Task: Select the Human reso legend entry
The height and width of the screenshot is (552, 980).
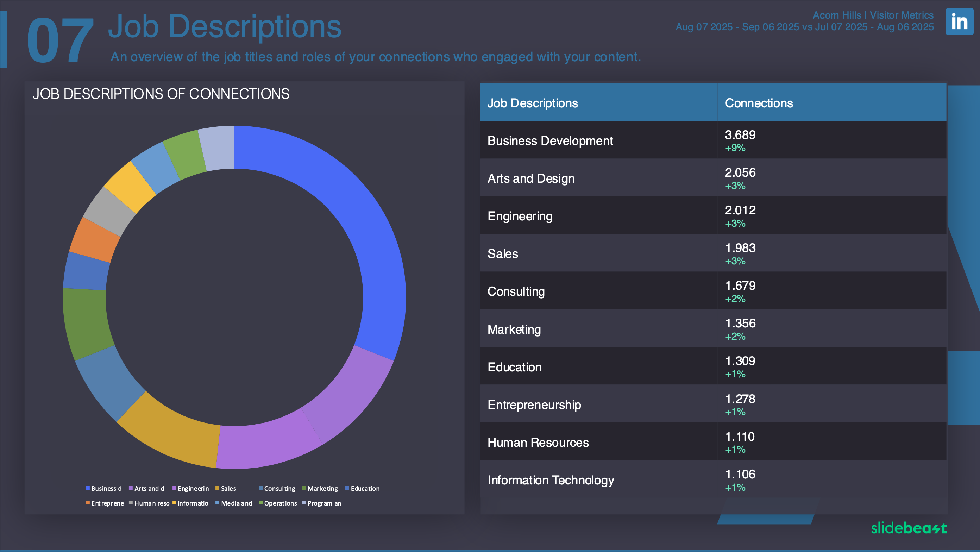Action: pyautogui.click(x=149, y=503)
